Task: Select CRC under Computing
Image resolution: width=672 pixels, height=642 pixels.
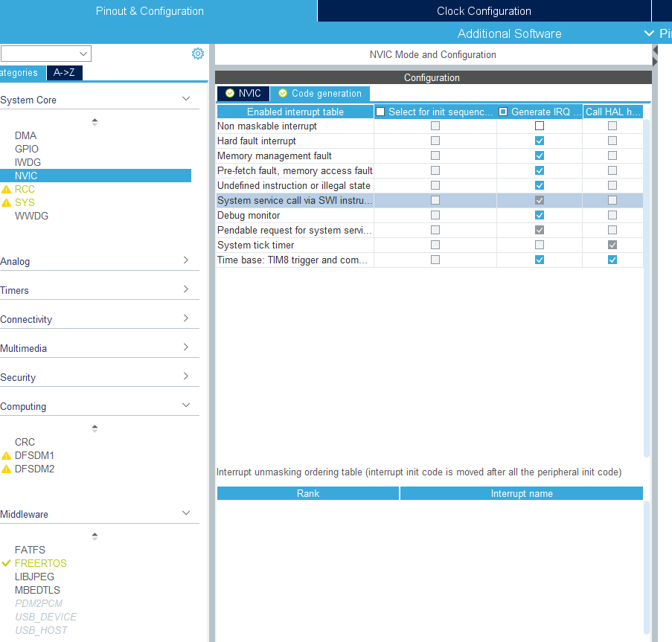Action: pos(25,442)
